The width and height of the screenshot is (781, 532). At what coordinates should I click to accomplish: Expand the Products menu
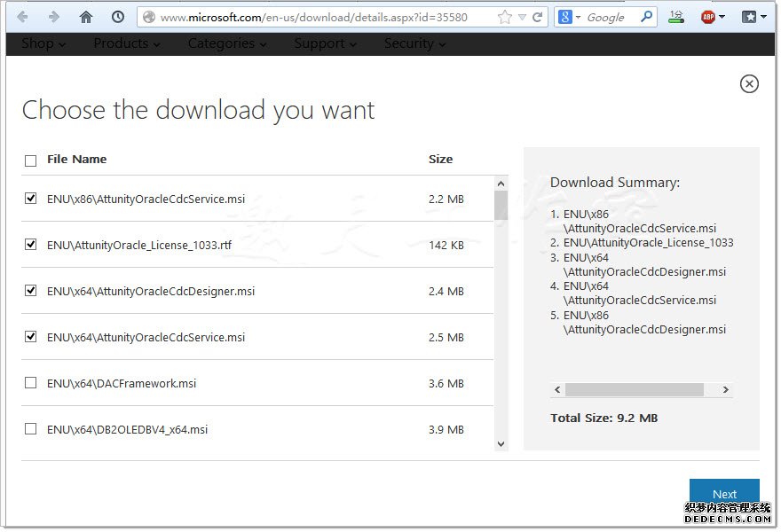tap(127, 43)
